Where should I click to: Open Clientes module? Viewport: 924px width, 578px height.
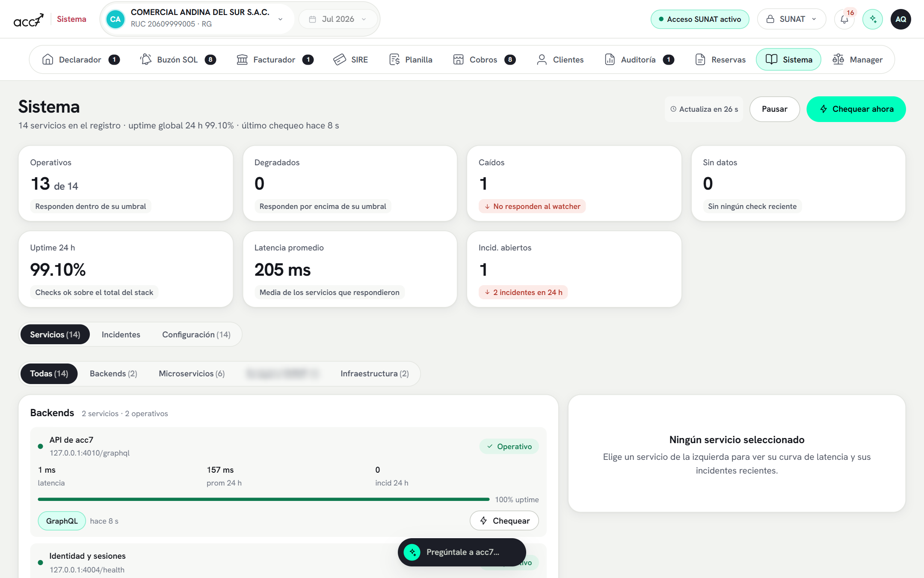coord(560,60)
